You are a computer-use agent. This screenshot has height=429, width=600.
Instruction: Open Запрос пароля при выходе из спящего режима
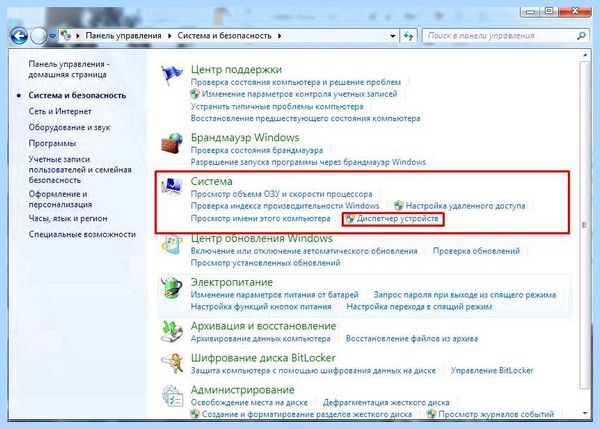[x=465, y=295]
